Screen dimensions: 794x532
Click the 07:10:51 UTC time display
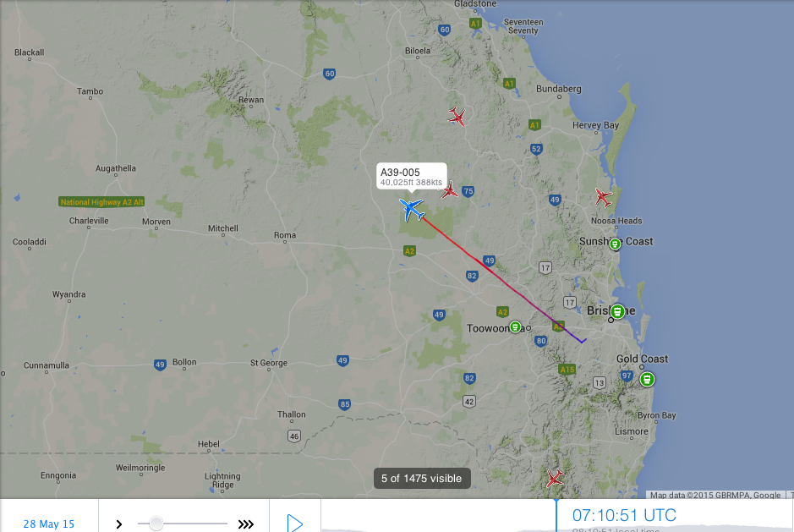tap(624, 515)
